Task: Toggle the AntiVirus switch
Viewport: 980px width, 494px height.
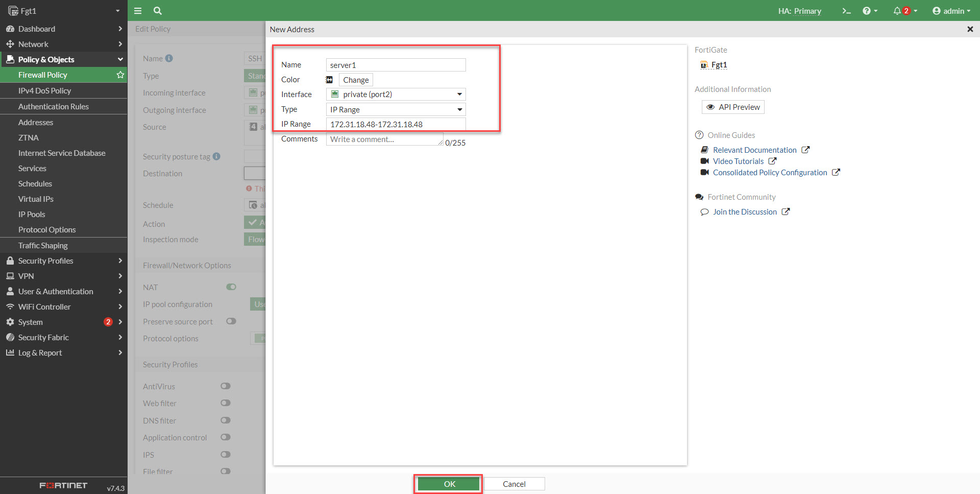Action: (226, 386)
